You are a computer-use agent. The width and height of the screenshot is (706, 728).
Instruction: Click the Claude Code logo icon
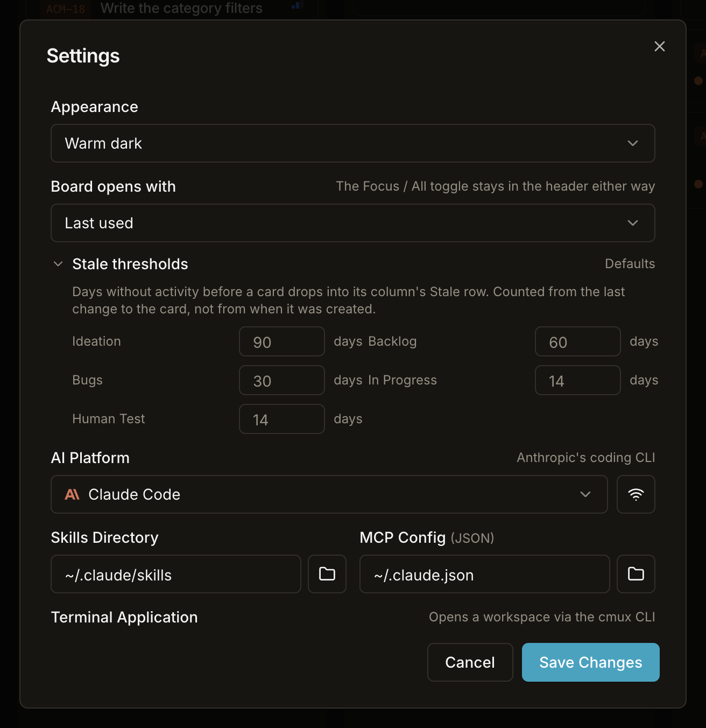coord(72,494)
